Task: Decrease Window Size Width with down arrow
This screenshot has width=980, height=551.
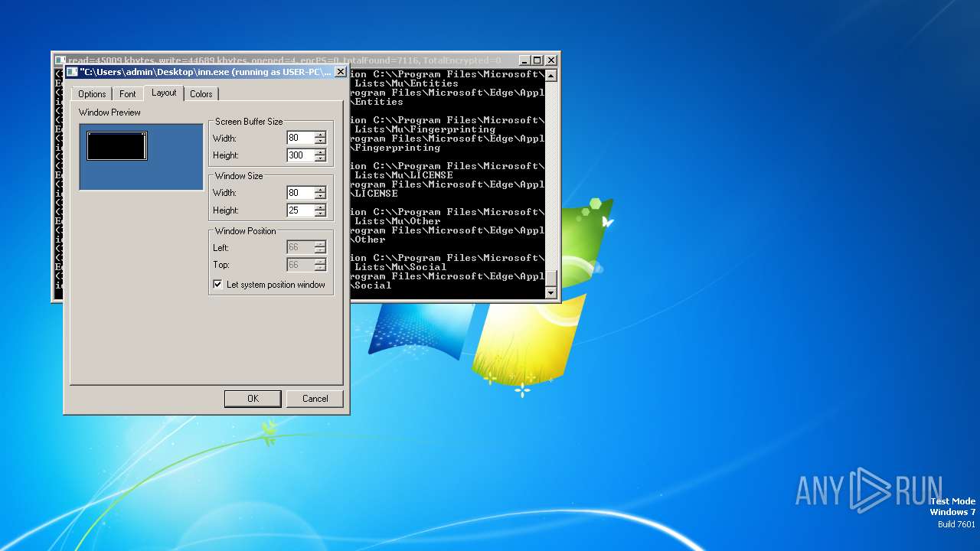Action: coord(320,197)
